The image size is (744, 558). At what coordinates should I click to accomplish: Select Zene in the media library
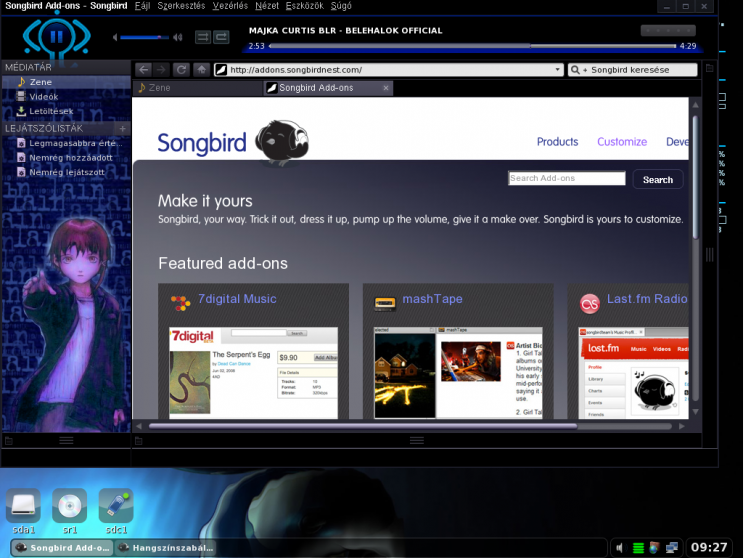coord(66,82)
